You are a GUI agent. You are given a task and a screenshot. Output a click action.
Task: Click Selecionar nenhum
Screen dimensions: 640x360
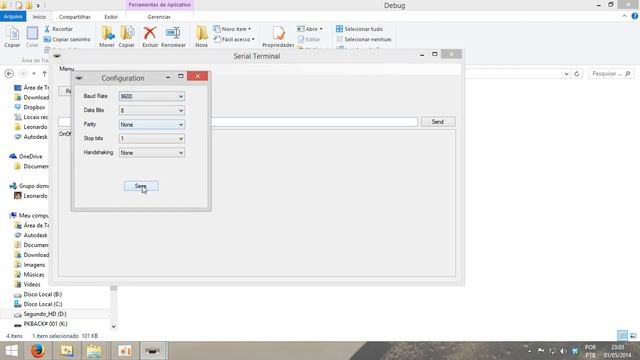coord(364,39)
